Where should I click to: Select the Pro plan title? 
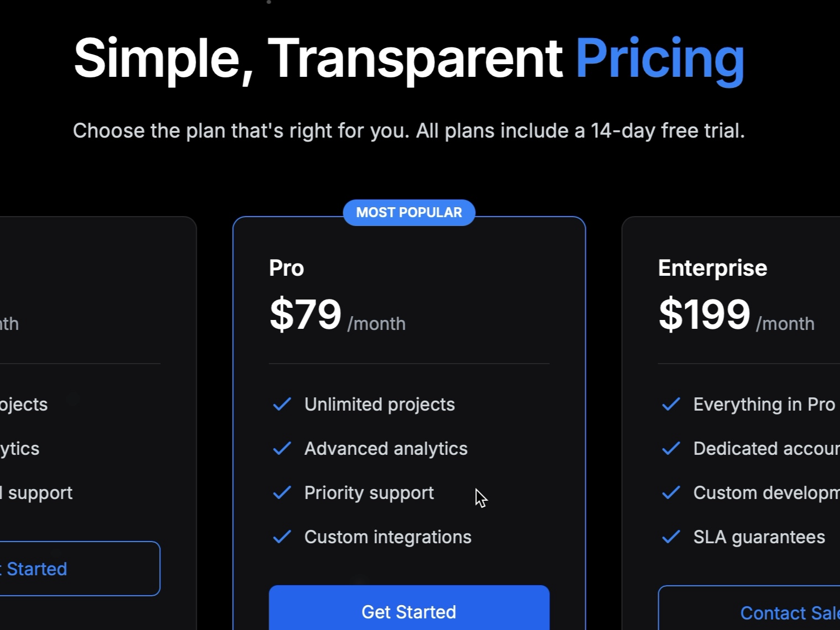tap(286, 267)
